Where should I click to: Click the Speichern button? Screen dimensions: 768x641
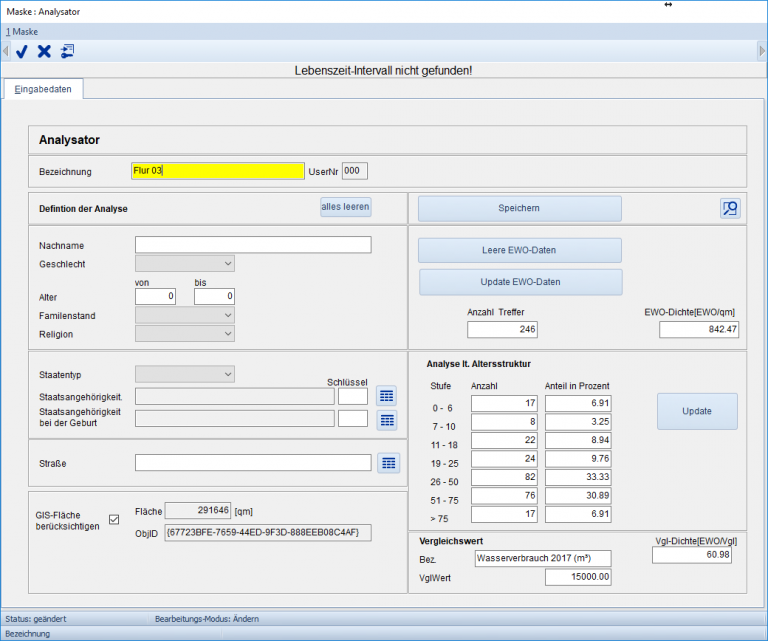(x=520, y=209)
